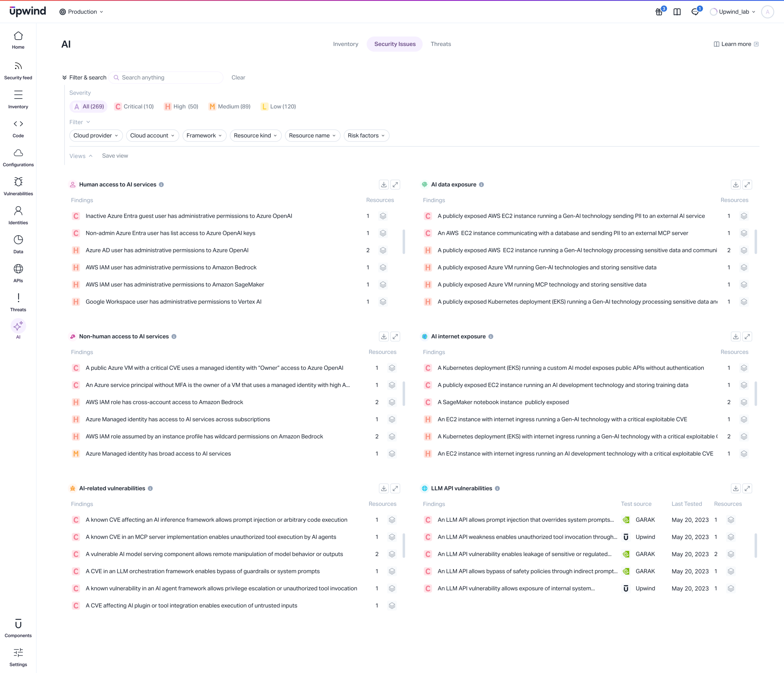Filter severity by Medium (89)
The height and width of the screenshot is (673, 784).
[x=229, y=106]
